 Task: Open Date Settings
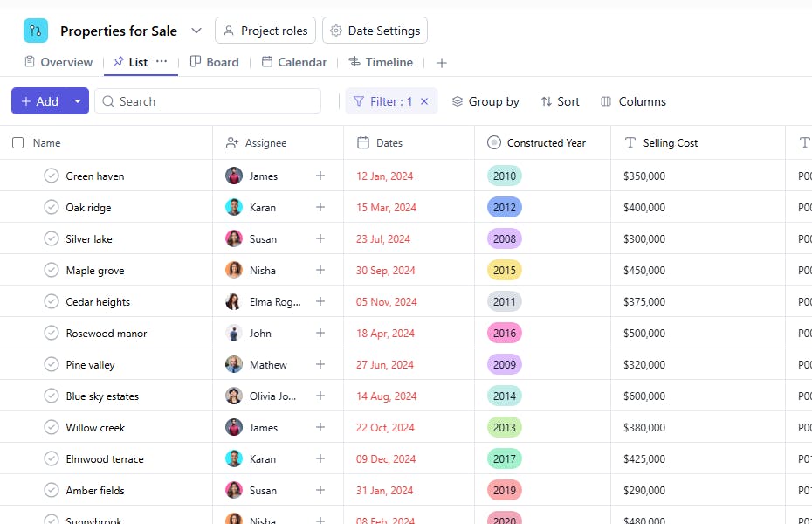[x=375, y=31]
